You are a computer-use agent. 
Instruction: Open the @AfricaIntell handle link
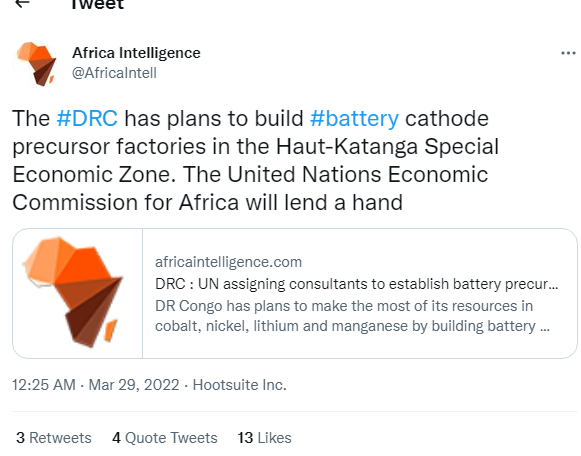point(114,73)
